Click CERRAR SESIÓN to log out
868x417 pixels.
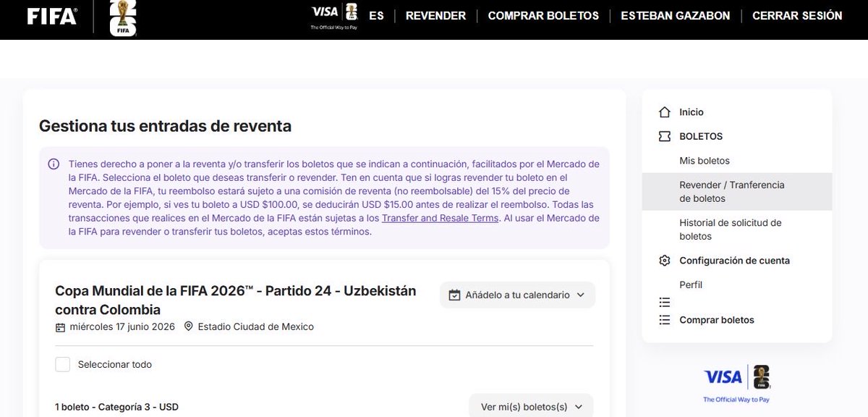click(x=797, y=15)
